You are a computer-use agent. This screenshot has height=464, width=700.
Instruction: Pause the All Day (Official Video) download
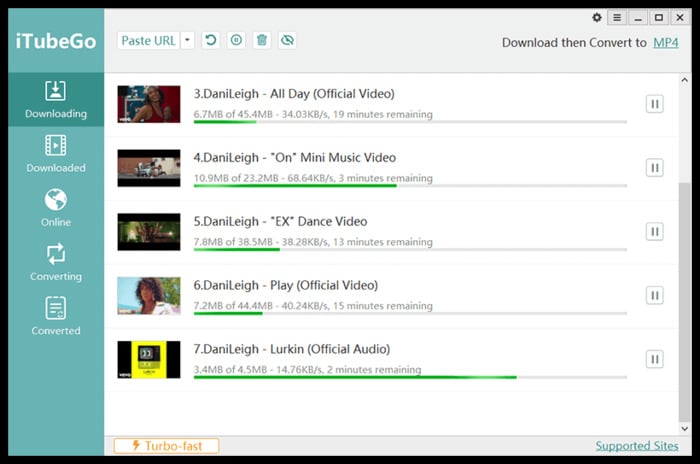(x=654, y=103)
